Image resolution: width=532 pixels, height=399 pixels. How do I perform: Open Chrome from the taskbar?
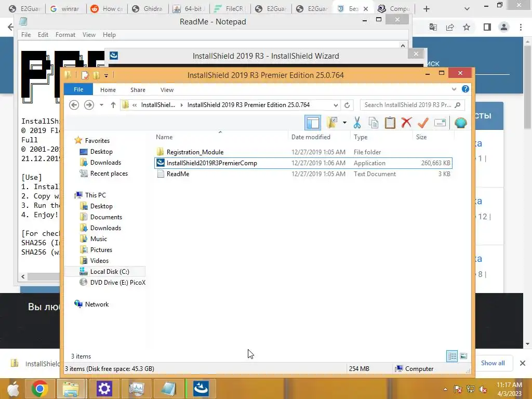[x=39, y=389]
